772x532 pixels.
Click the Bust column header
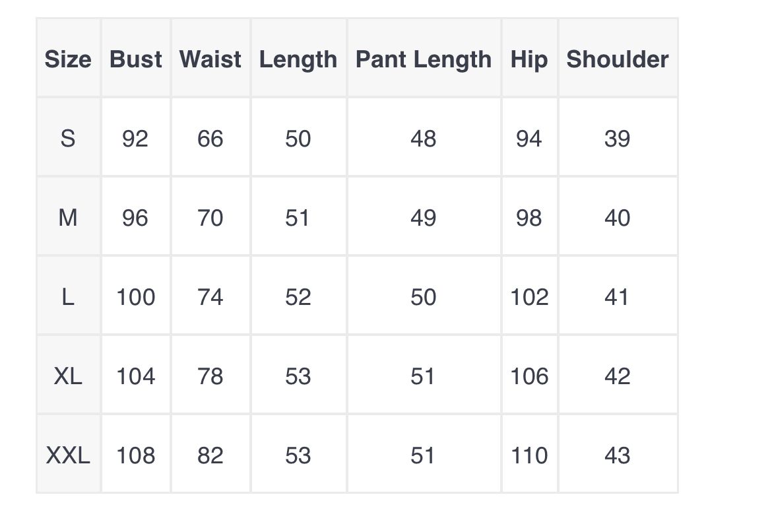coord(135,59)
